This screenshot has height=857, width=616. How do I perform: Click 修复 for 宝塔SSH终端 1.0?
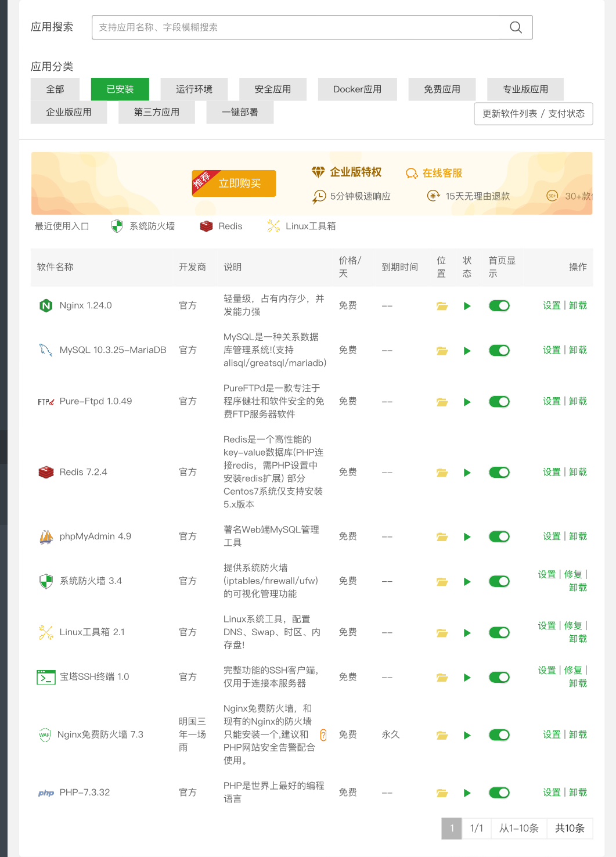tap(573, 670)
